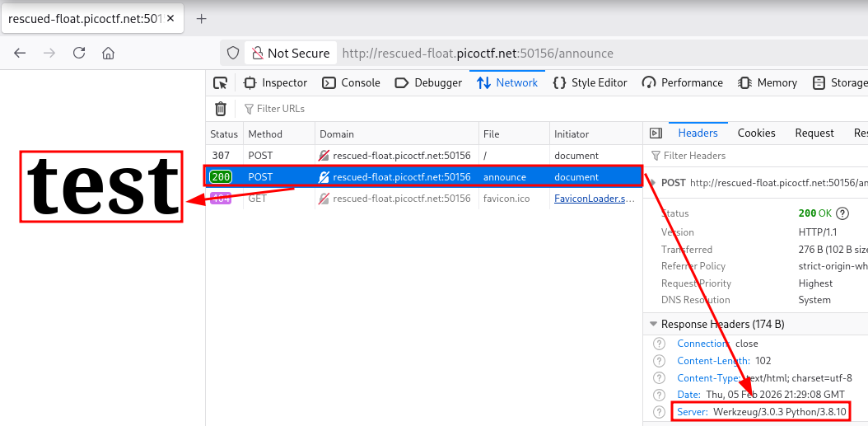868x426 pixels.
Task: Expand the POST request URL summary
Action: coord(653,183)
